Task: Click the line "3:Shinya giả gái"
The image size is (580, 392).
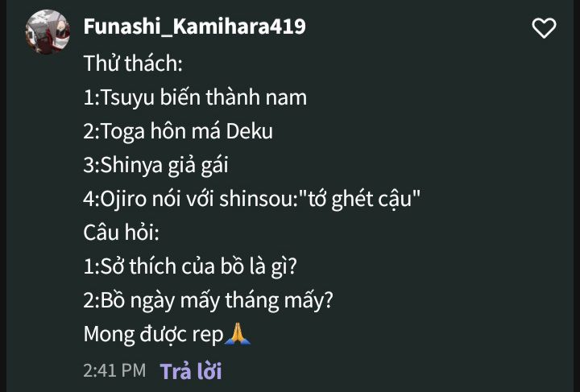Action: click(155, 165)
